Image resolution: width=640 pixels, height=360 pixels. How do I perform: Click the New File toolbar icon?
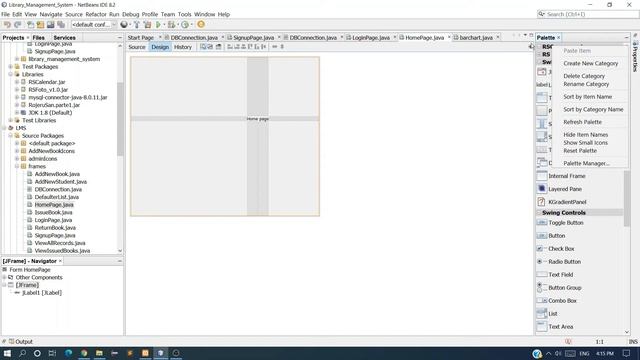coord(31,24)
